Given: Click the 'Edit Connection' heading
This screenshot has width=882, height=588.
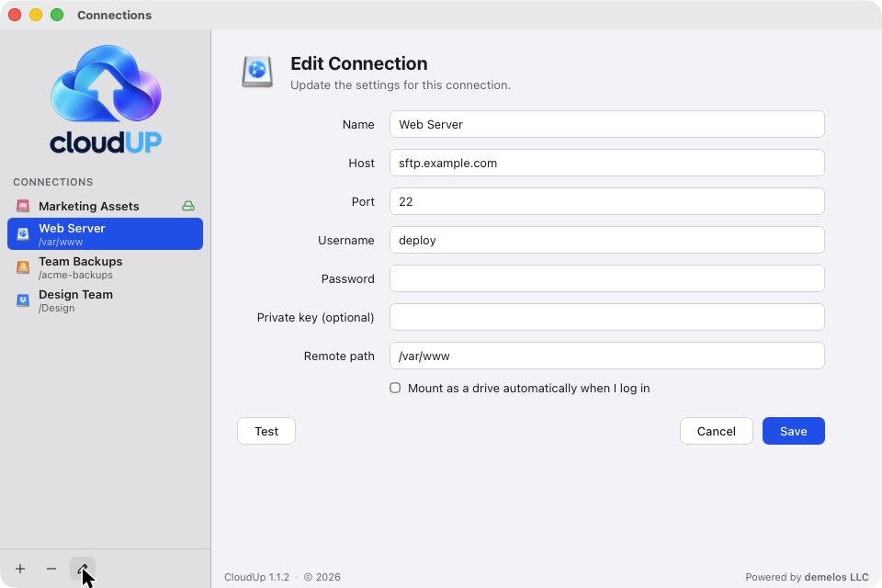Looking at the screenshot, I should point(359,63).
